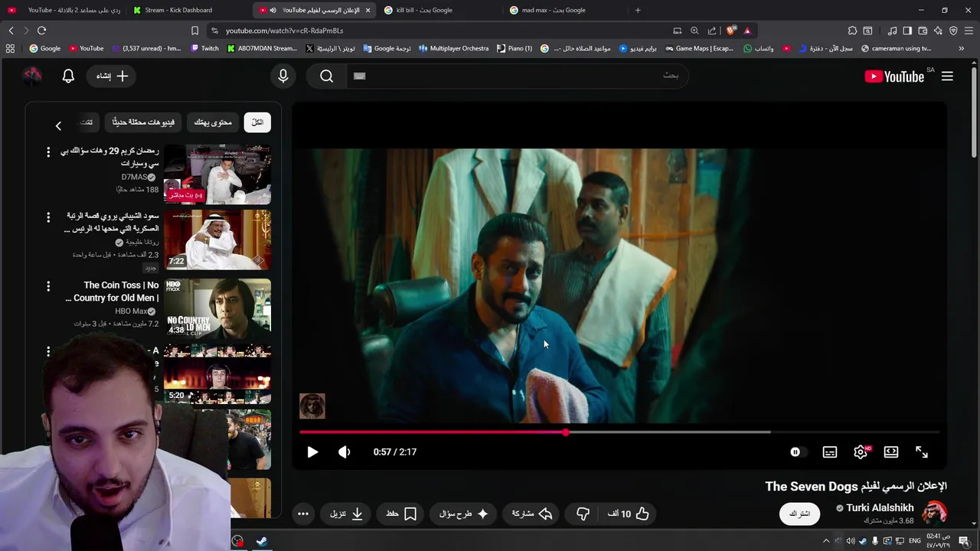This screenshot has width=980, height=551.
Task: Click the address bar URL youtube.com/watch
Action: pyautogui.click(x=284, y=31)
